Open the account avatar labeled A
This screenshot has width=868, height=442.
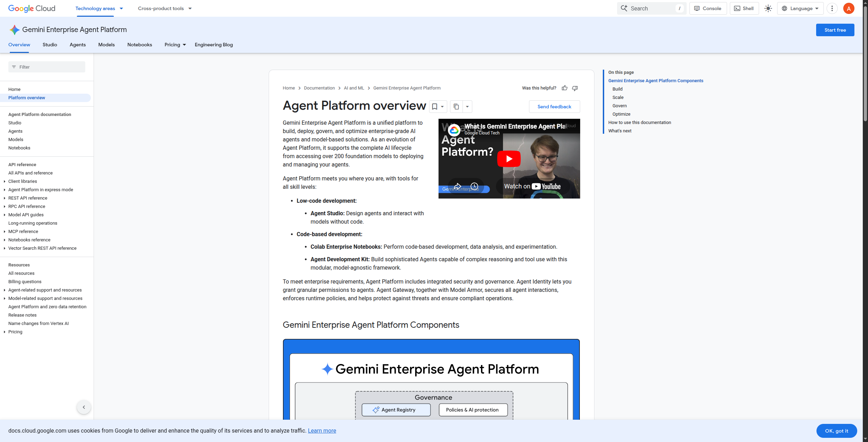pyautogui.click(x=849, y=8)
